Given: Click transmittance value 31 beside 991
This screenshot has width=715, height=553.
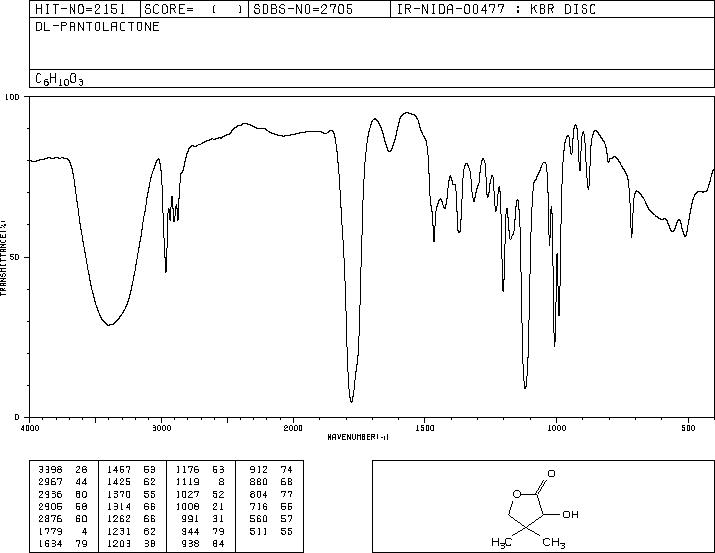Looking at the screenshot, I should (x=218, y=519).
